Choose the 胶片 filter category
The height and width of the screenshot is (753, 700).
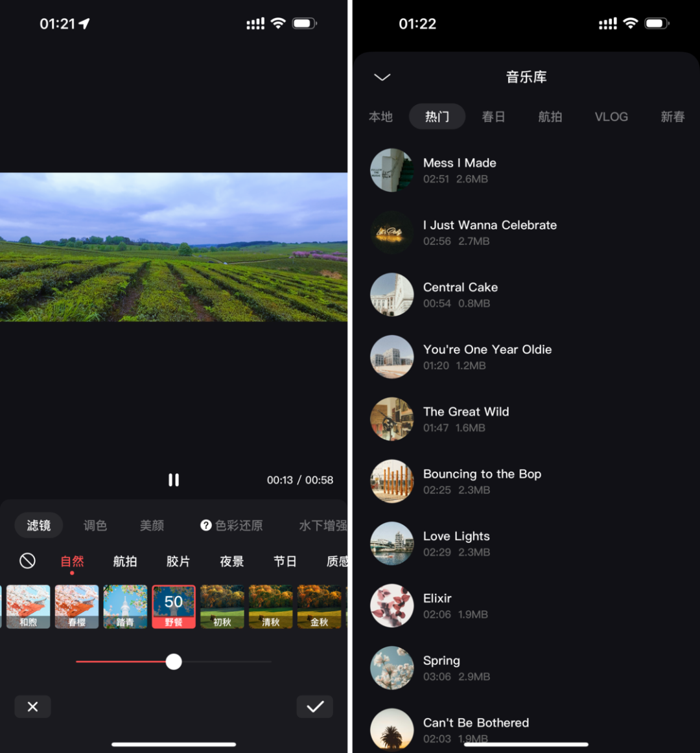[x=178, y=561]
